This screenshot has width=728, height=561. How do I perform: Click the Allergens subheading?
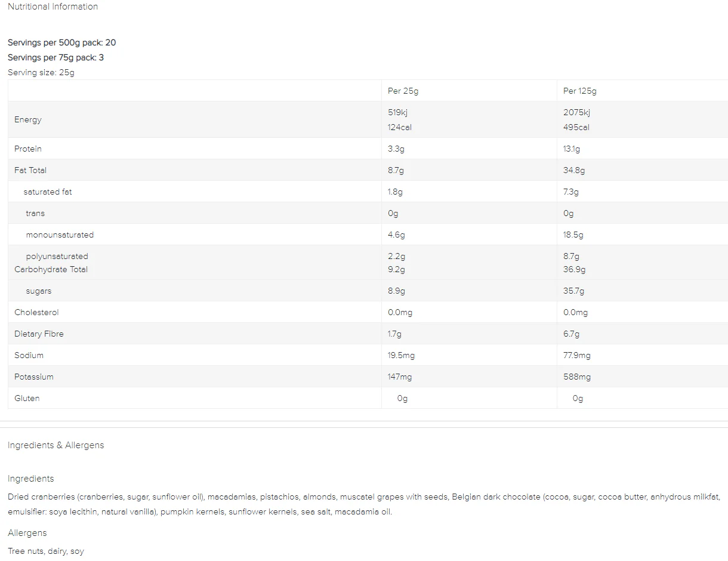[27, 533]
